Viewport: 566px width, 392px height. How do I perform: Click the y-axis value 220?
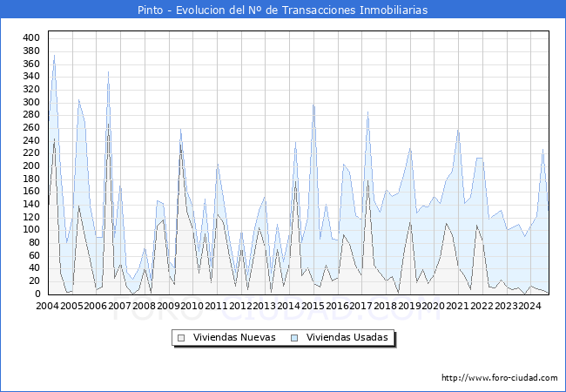click(x=31, y=153)
